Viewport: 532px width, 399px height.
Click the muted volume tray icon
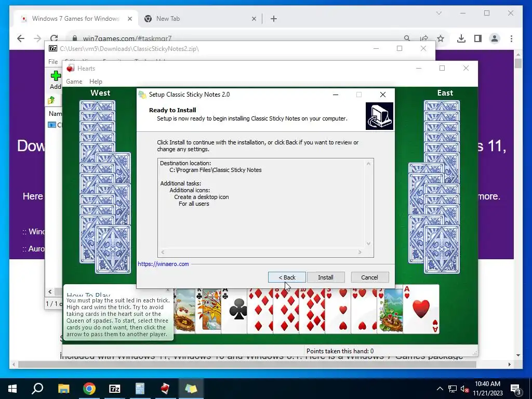coord(464,389)
